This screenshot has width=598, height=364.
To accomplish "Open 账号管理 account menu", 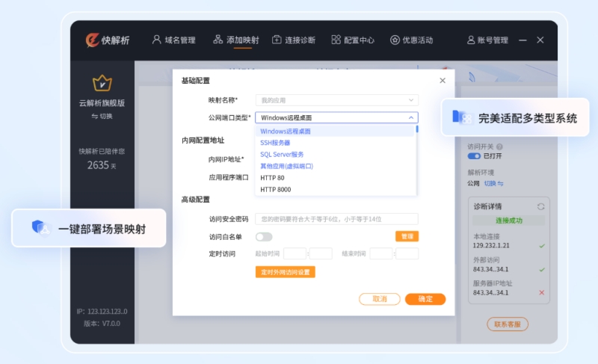I will coord(487,40).
